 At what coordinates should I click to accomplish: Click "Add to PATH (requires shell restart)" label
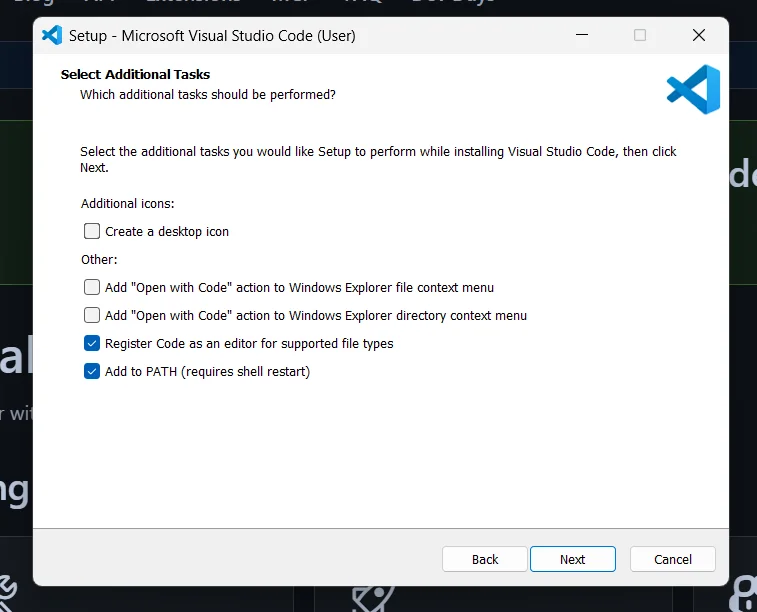pyautogui.click(x=208, y=372)
